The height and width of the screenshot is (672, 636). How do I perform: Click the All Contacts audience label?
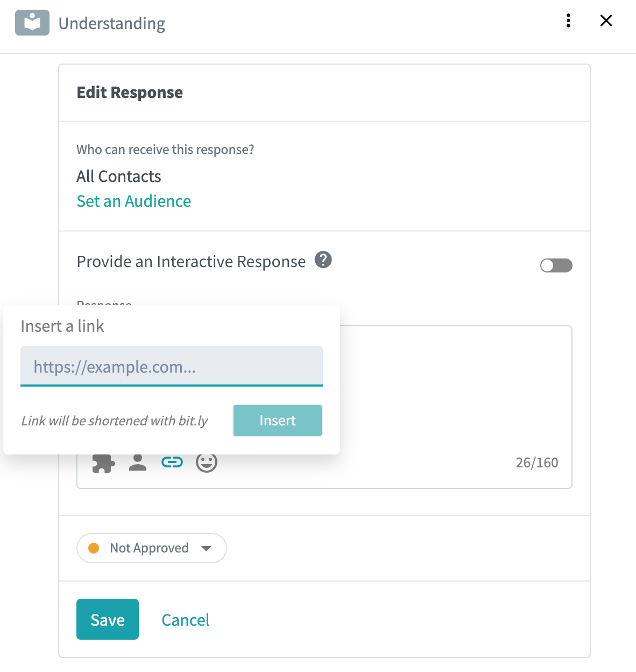[x=119, y=176]
